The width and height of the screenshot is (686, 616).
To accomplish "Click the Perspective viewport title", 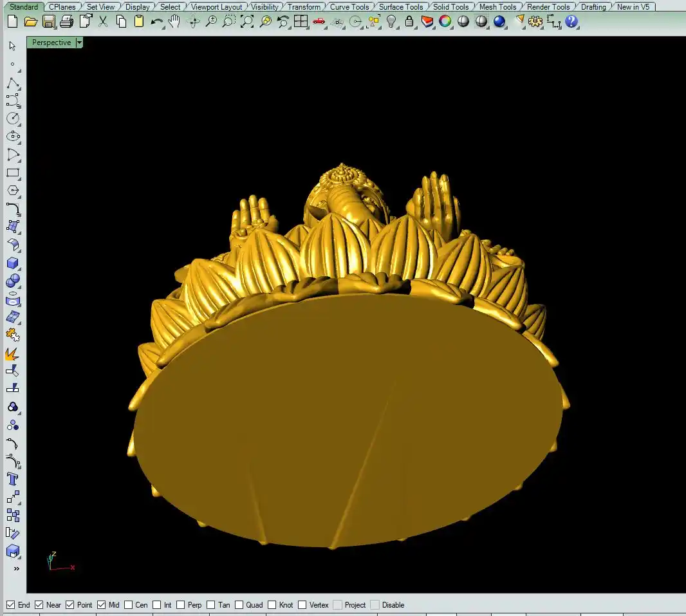I will point(51,42).
